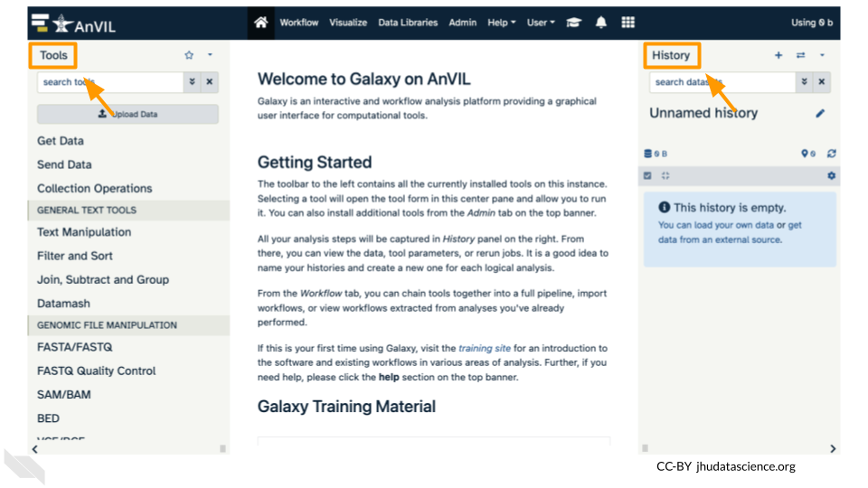Image resolution: width=868 pixels, height=488 pixels.
Task: Refresh the history with reload icon
Action: pyautogui.click(x=832, y=154)
